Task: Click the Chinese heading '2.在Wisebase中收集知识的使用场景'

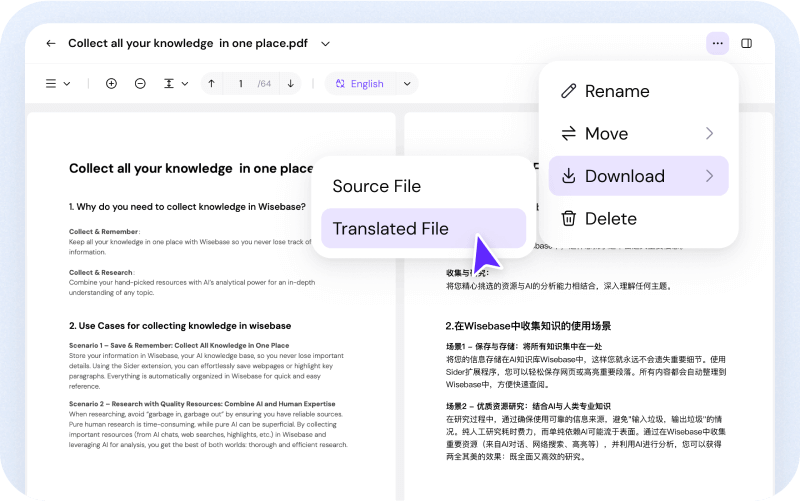Action: (x=528, y=326)
